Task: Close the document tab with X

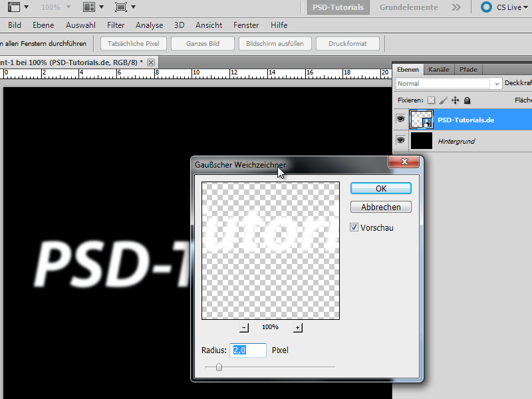Action: 151,63
